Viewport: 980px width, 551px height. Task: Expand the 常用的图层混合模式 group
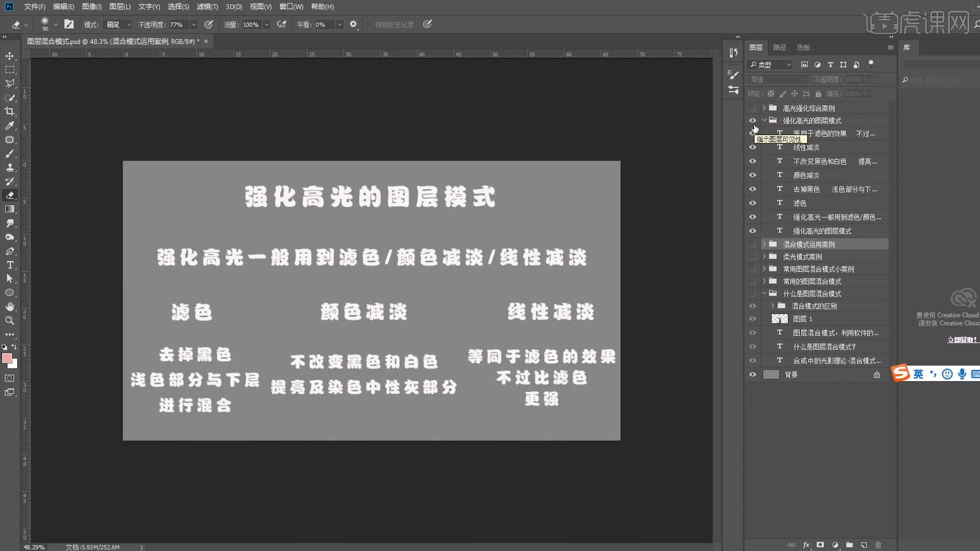click(x=764, y=281)
